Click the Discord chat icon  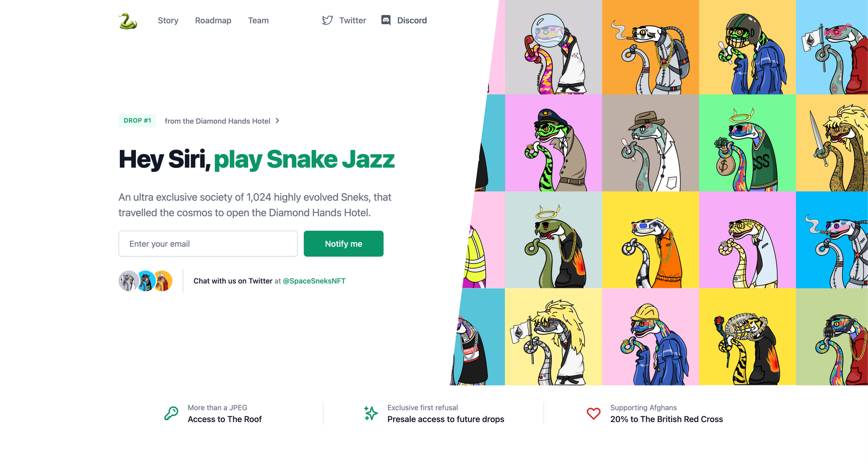(386, 20)
